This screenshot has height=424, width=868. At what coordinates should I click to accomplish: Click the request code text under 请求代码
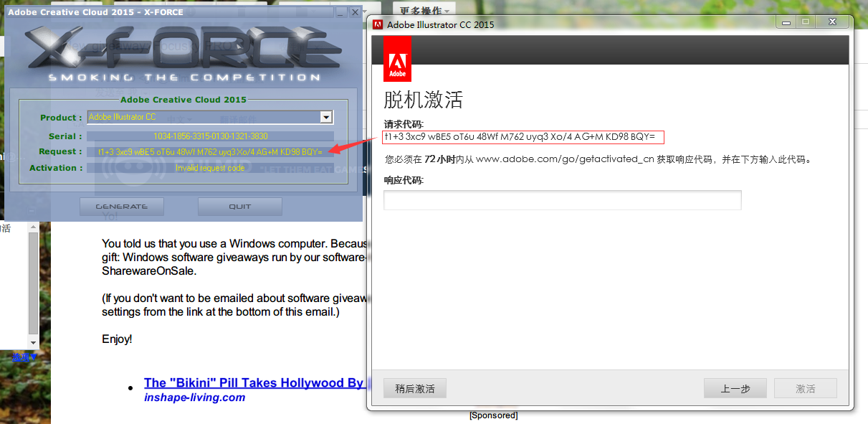click(520, 137)
